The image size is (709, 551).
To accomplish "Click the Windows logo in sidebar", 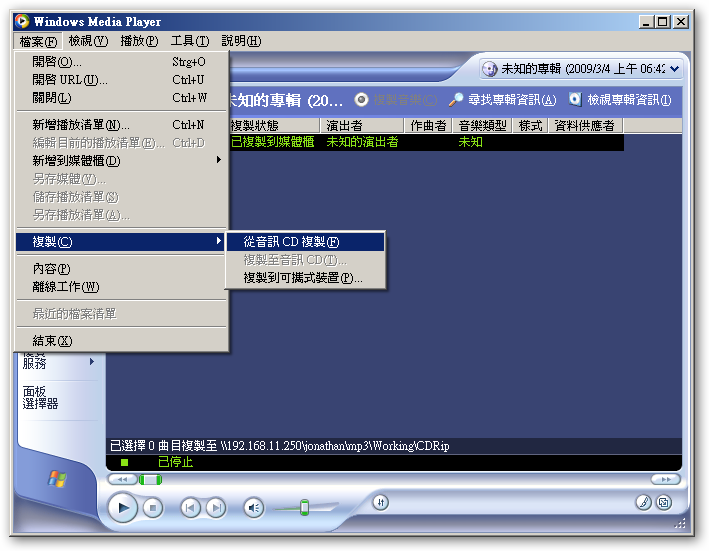I will [x=57, y=479].
